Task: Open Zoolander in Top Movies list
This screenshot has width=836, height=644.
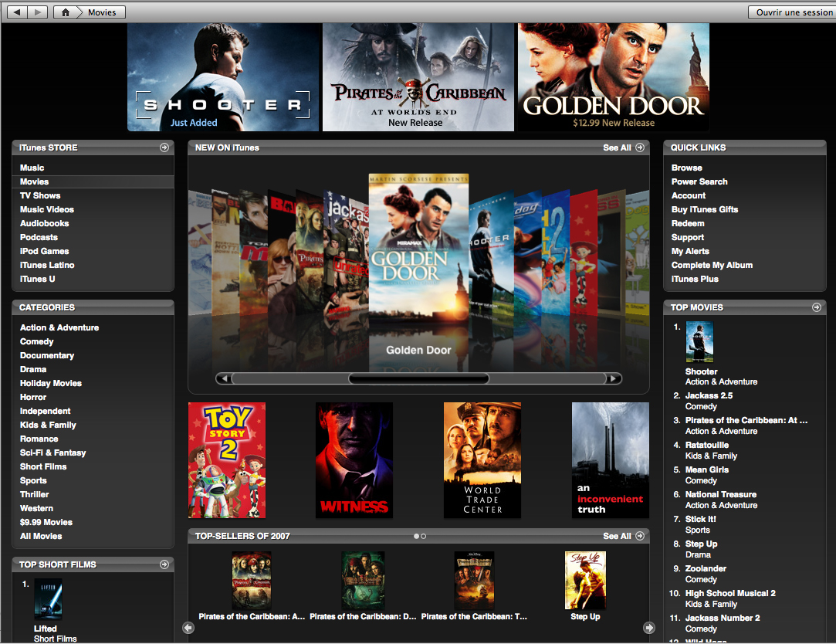Action: point(706,568)
